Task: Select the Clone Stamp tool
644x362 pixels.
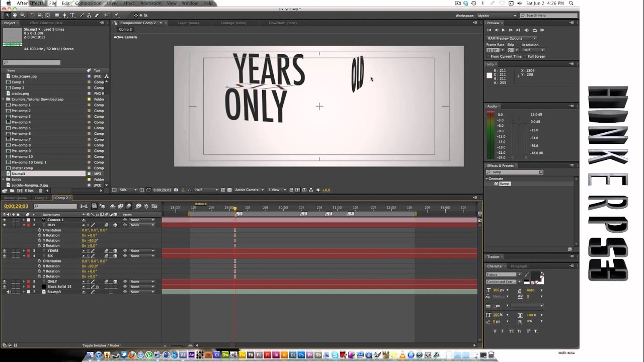Action: click(89, 15)
